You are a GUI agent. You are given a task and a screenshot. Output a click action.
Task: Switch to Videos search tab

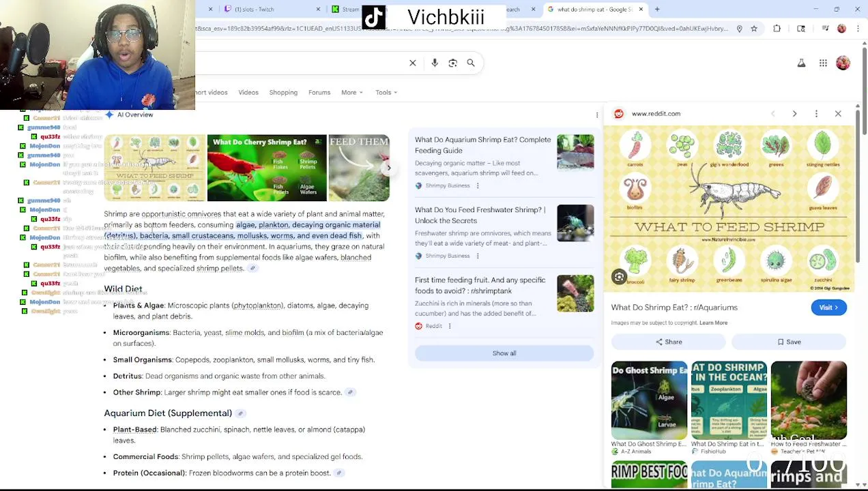click(x=248, y=93)
